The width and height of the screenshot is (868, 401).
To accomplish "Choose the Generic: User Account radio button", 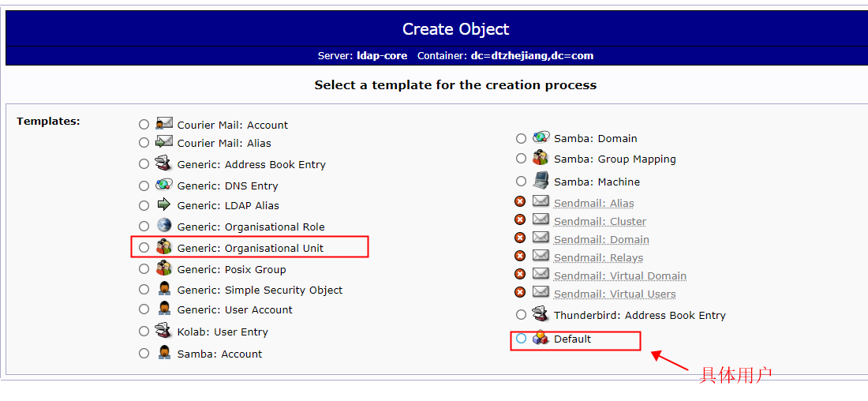I will coord(144,309).
